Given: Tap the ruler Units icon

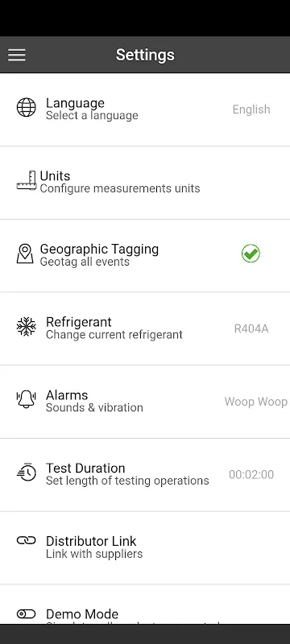Looking at the screenshot, I should 27,180.
